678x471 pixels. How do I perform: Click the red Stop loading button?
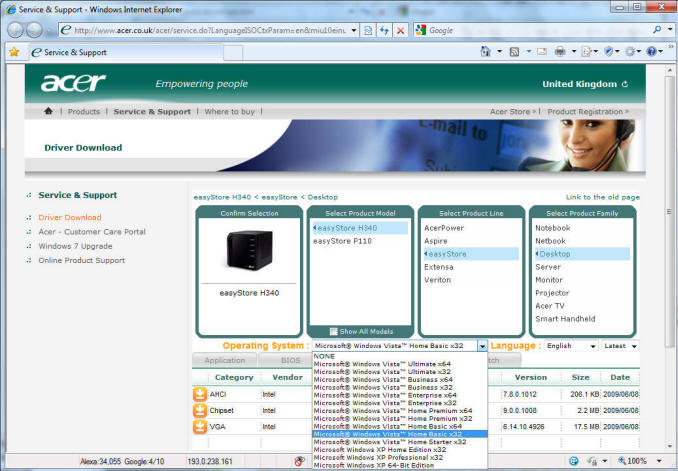(x=400, y=31)
